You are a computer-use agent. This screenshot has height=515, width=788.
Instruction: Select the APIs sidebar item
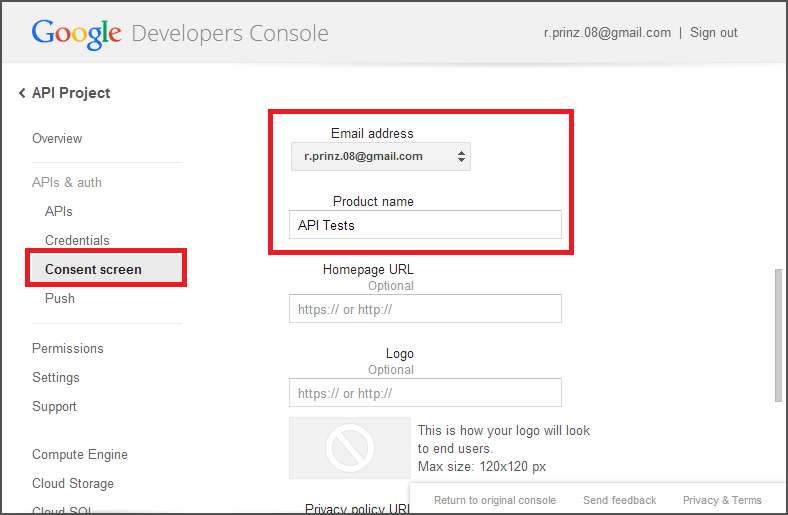click(x=58, y=211)
